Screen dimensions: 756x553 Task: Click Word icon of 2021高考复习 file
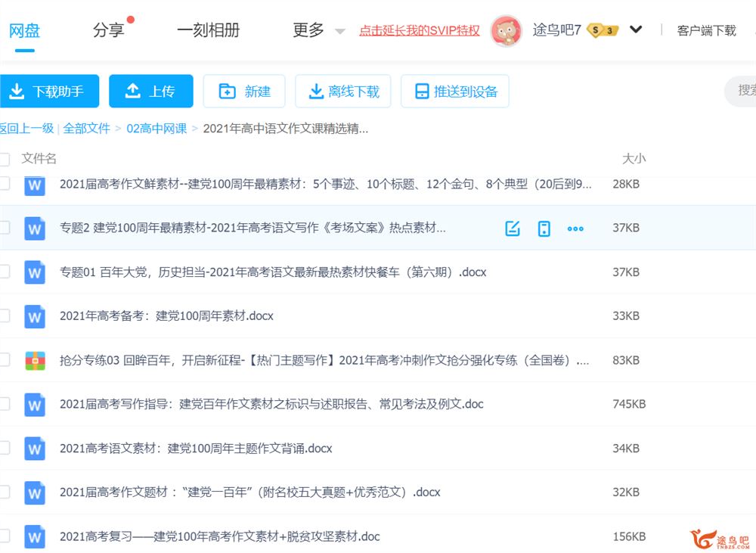[x=35, y=537]
